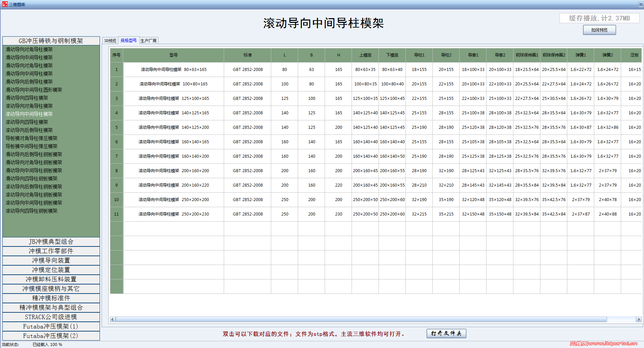Expand the JB冲模典型组合 section
Screen dimensions: 644x348
51,242
